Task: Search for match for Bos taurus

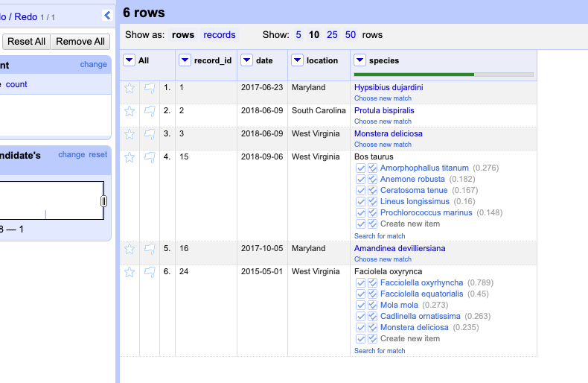Action: (x=380, y=236)
